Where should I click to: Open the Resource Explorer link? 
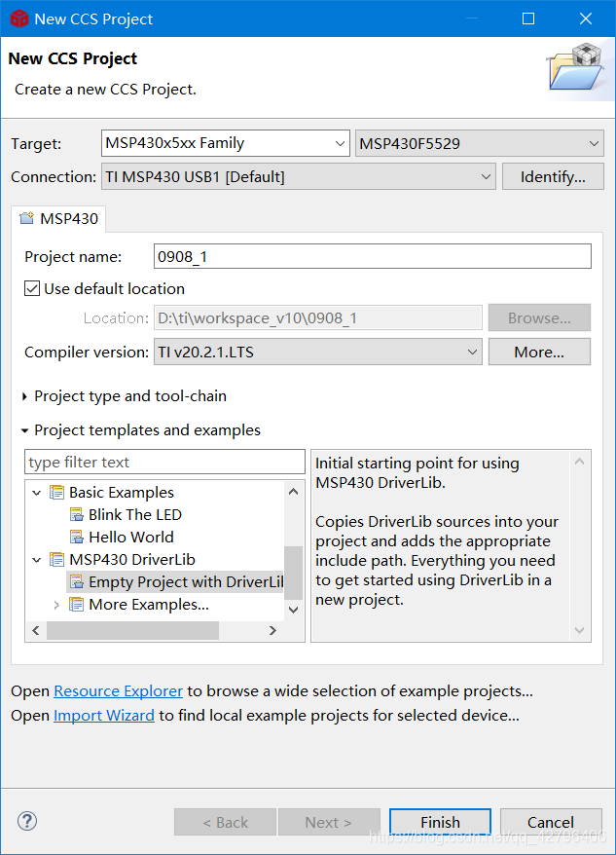[118, 691]
